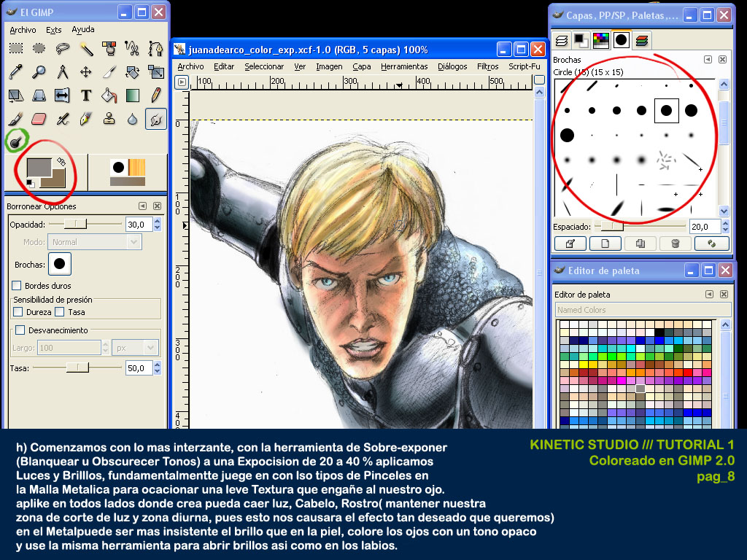747x560 pixels.
Task: Select the Blur/Sharpen droplet tool
Action: pos(132,119)
